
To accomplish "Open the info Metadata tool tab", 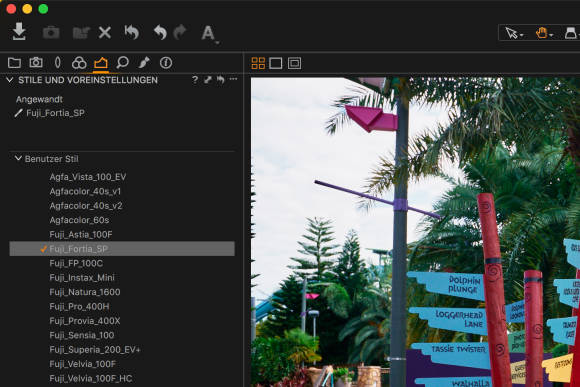I will [x=166, y=63].
